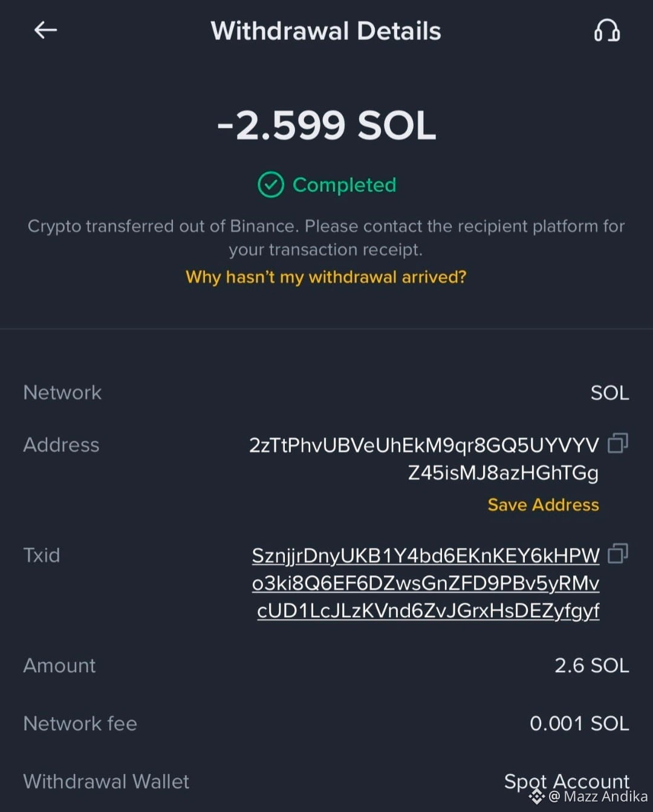
Task: Tap the Completed status text
Action: pos(345,185)
